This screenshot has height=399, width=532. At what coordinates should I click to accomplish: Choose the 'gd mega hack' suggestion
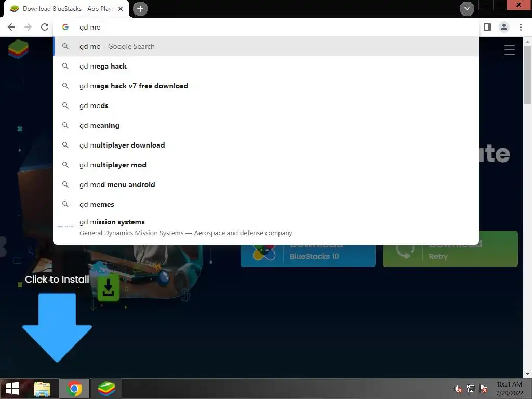pyautogui.click(x=266, y=66)
